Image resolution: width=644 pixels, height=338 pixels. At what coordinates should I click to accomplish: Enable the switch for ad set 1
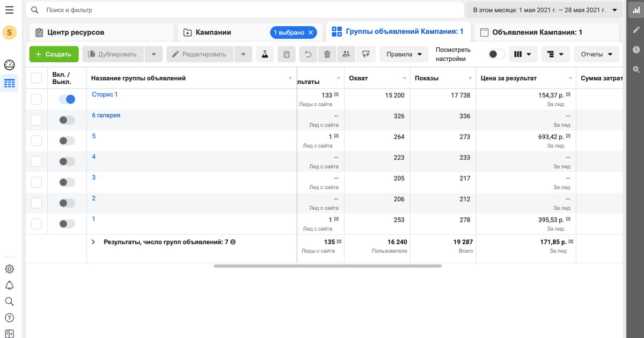(x=67, y=224)
